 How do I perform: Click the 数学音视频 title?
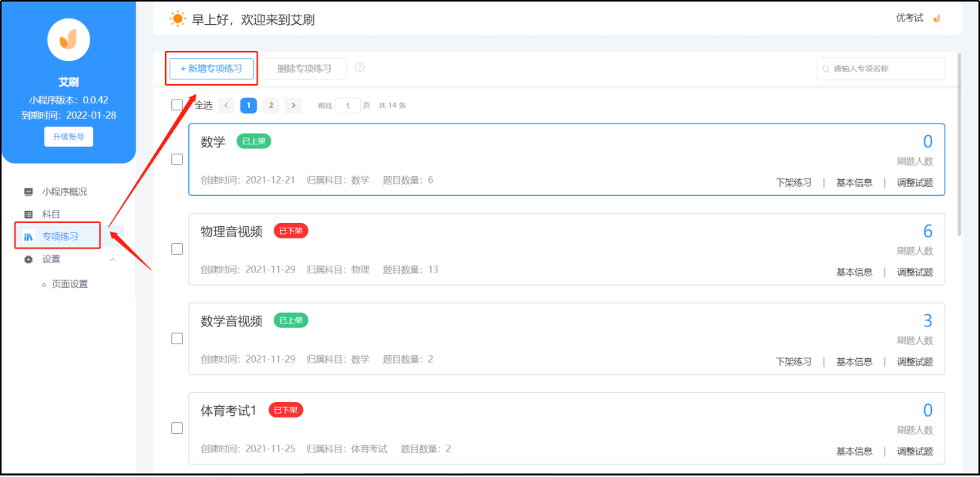[231, 321]
